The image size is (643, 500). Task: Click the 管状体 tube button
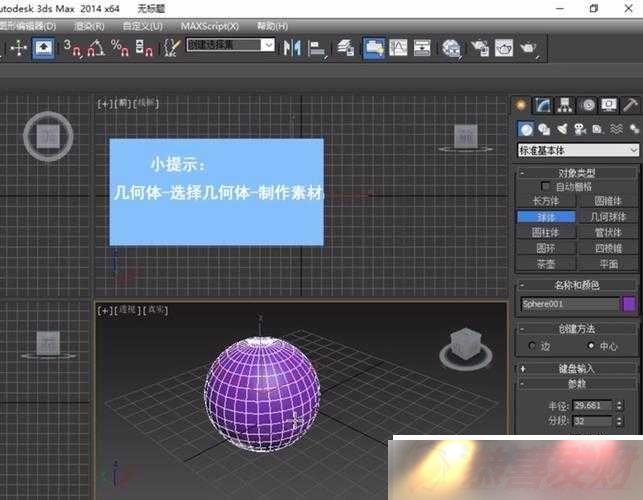tap(608, 232)
